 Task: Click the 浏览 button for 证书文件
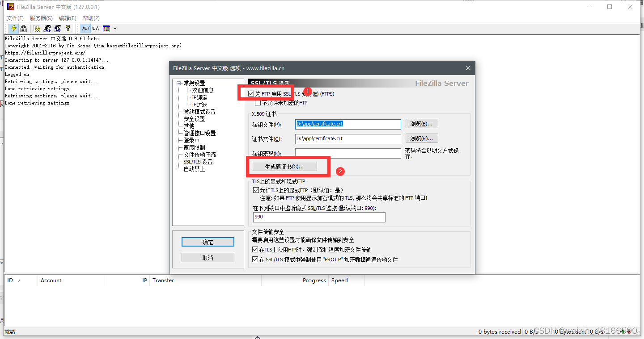(x=422, y=138)
